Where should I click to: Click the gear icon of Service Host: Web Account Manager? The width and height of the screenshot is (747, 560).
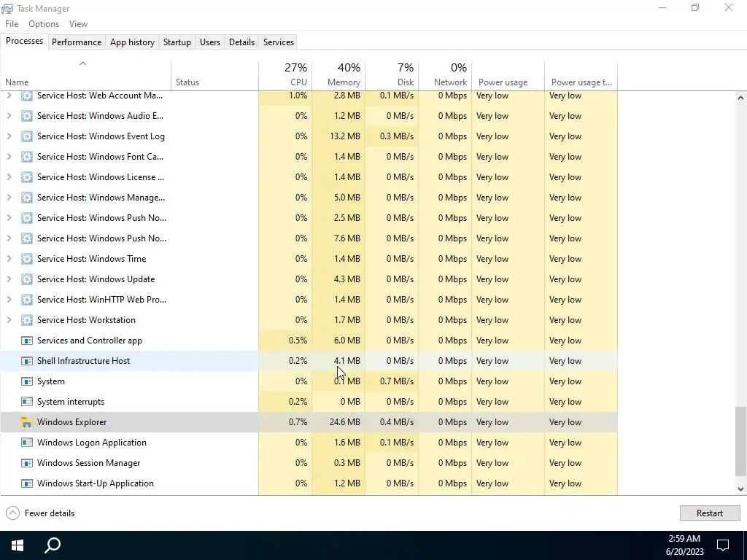pos(27,96)
